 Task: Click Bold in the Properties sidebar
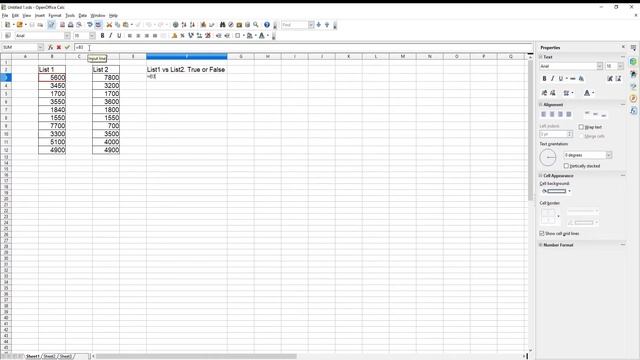(x=544, y=78)
